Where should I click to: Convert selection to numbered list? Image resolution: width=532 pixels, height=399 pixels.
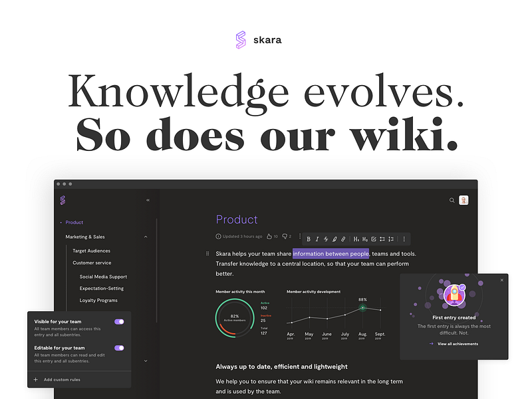click(x=391, y=239)
